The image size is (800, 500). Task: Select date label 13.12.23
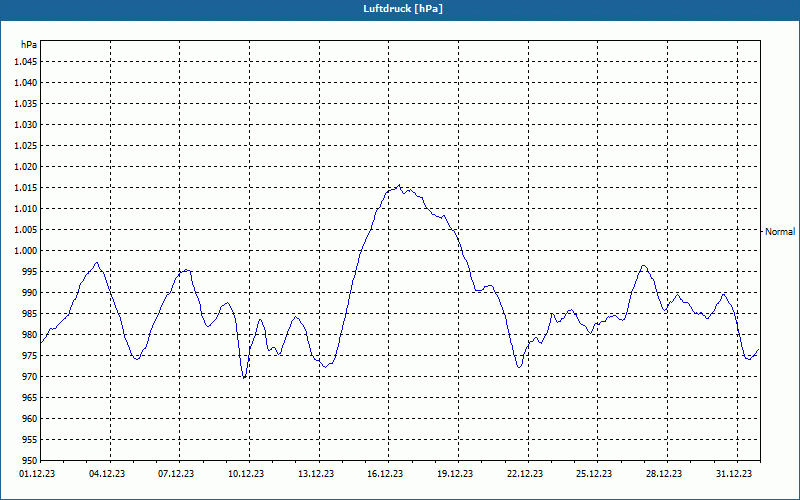[x=316, y=474]
